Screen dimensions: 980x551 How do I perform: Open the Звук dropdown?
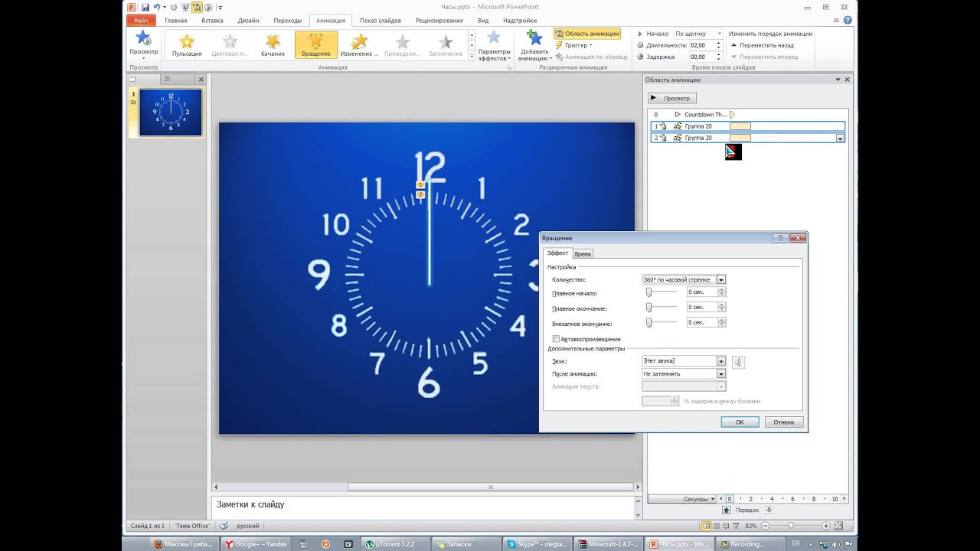(720, 361)
